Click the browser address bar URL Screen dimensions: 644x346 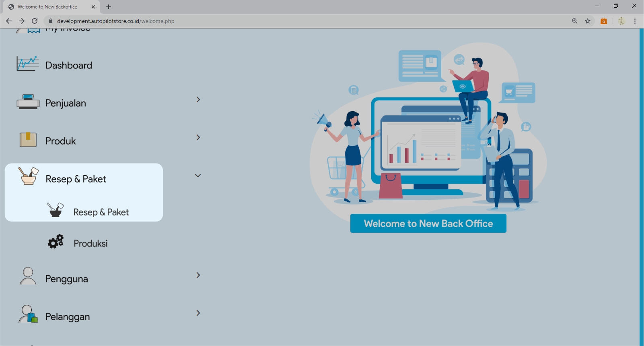coord(116,21)
